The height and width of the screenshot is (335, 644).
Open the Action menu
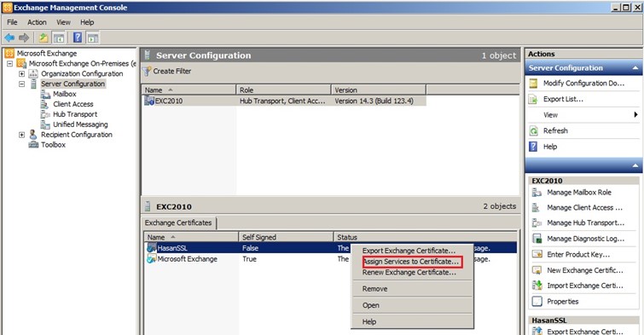point(37,22)
